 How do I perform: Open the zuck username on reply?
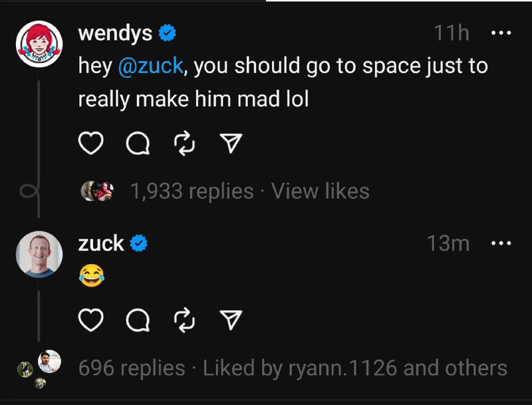[x=101, y=243]
